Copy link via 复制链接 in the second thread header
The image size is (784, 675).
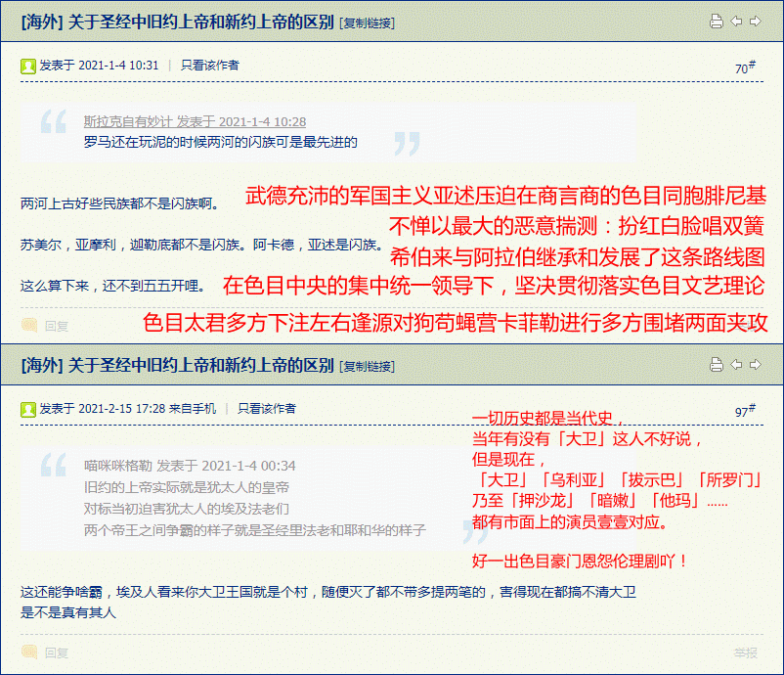point(367,366)
